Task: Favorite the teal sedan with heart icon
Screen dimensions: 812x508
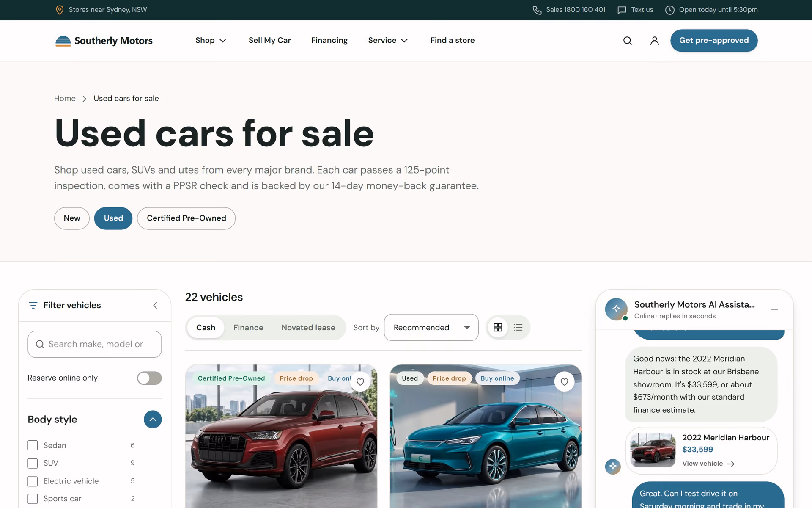Action: click(564, 382)
